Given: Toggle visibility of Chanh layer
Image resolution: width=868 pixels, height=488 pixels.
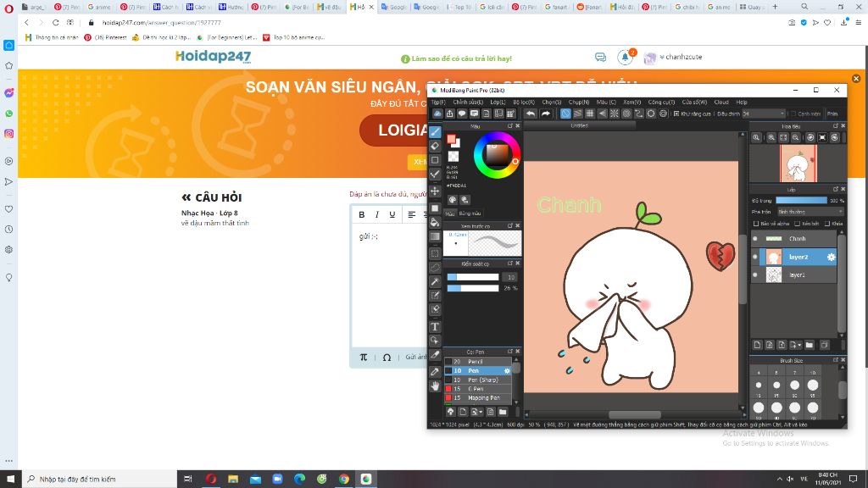Looking at the screenshot, I should click(755, 238).
